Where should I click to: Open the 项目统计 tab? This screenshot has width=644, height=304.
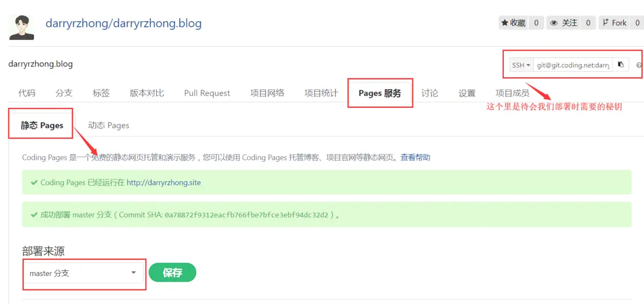[321, 93]
